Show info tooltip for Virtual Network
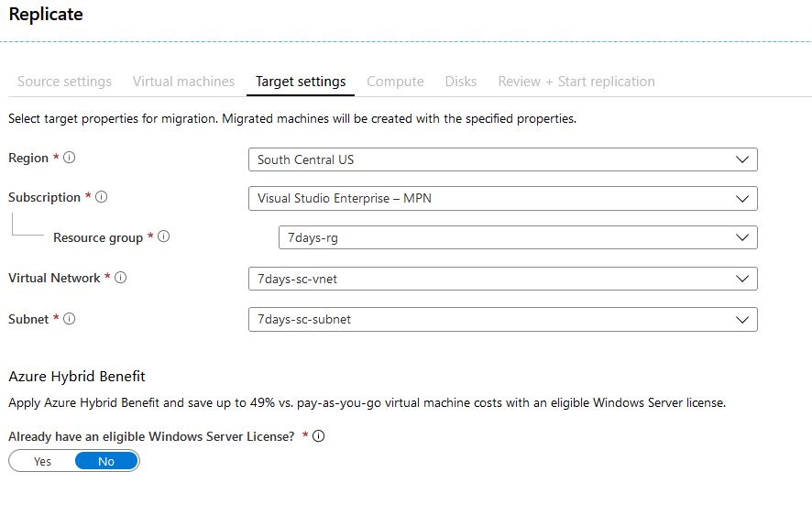 (121, 278)
